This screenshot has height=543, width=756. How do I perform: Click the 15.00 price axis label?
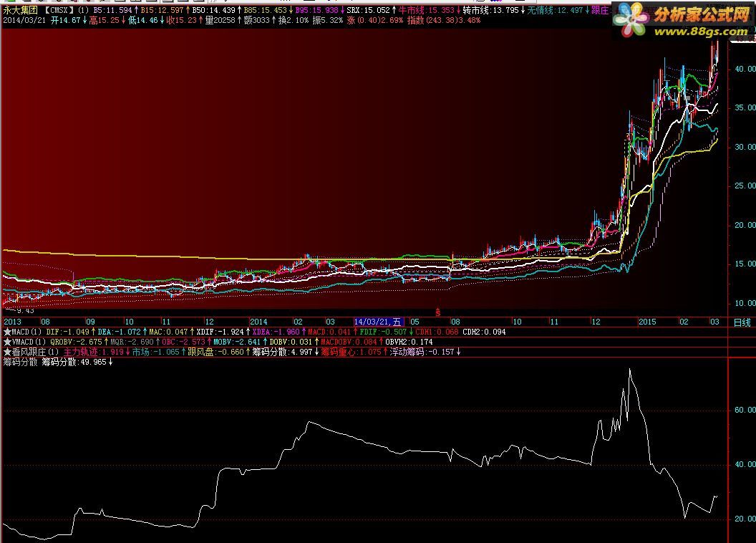coord(745,264)
